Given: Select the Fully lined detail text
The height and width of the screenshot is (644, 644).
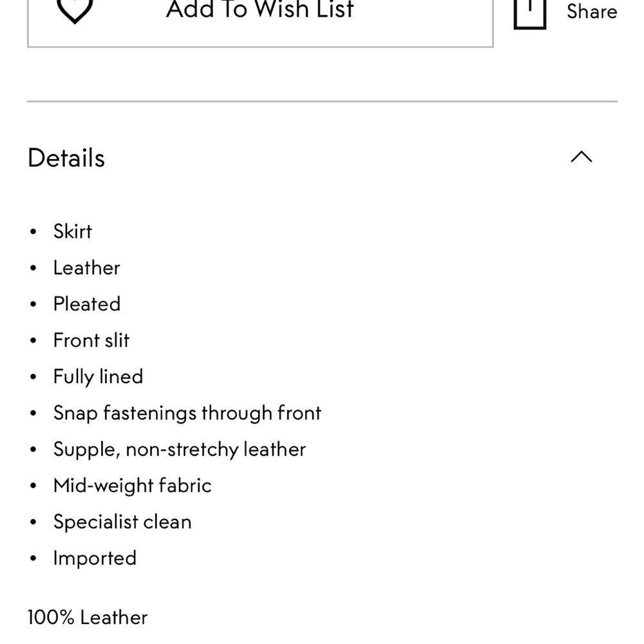Looking at the screenshot, I should coord(98,377).
